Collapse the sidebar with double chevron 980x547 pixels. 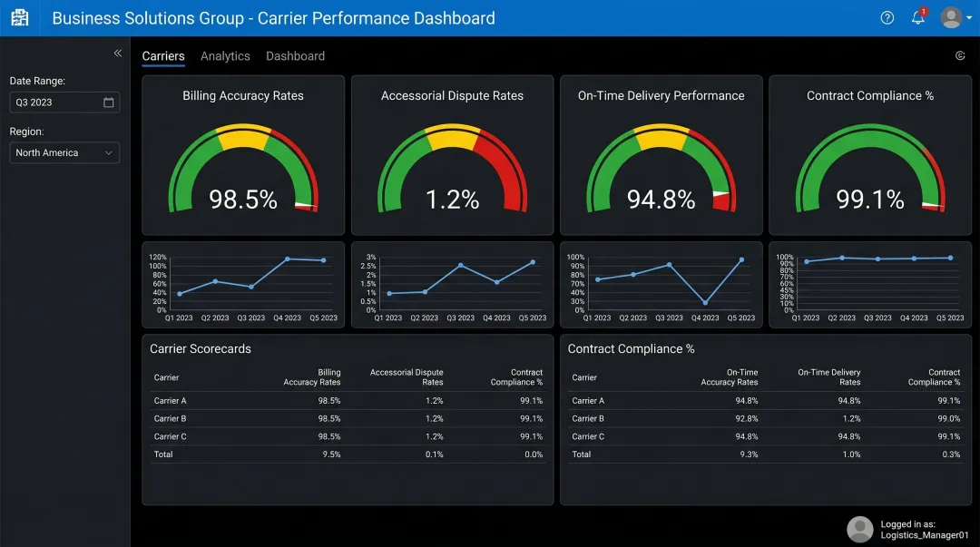click(x=117, y=54)
